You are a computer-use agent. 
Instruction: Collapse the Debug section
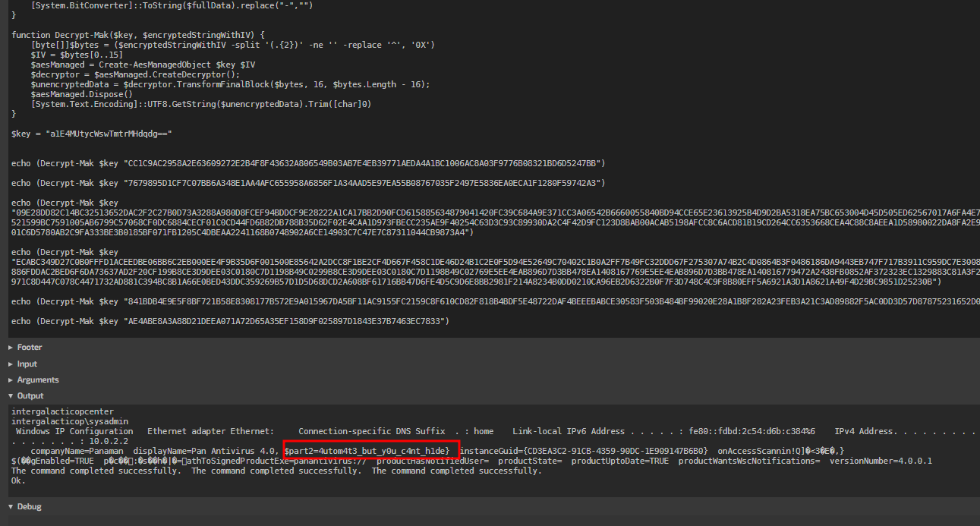point(29,507)
